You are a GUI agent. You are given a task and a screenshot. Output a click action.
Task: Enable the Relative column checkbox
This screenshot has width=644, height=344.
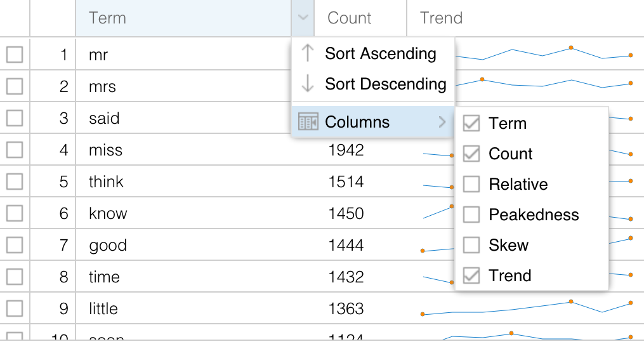pos(471,185)
